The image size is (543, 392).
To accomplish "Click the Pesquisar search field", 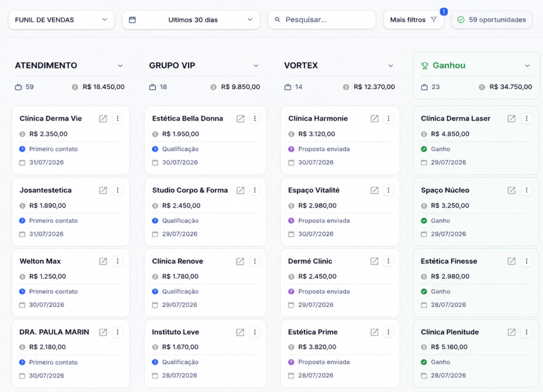I will coord(322,20).
